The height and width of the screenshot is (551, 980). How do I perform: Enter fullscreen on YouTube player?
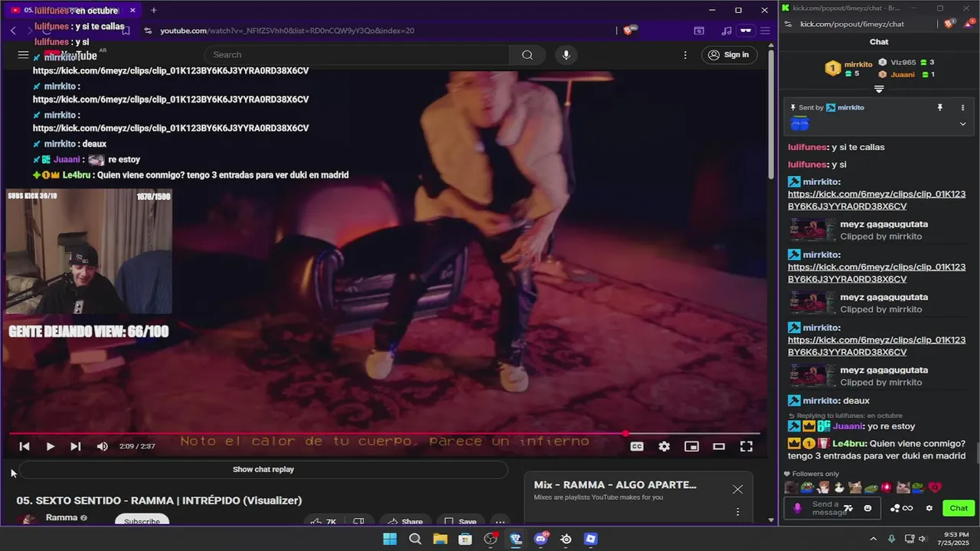tap(746, 446)
